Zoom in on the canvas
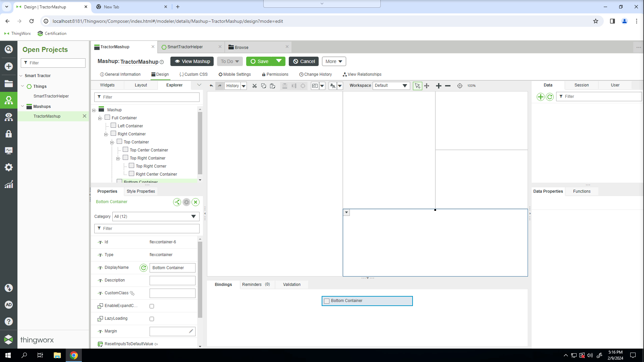644x362 pixels. (x=438, y=86)
